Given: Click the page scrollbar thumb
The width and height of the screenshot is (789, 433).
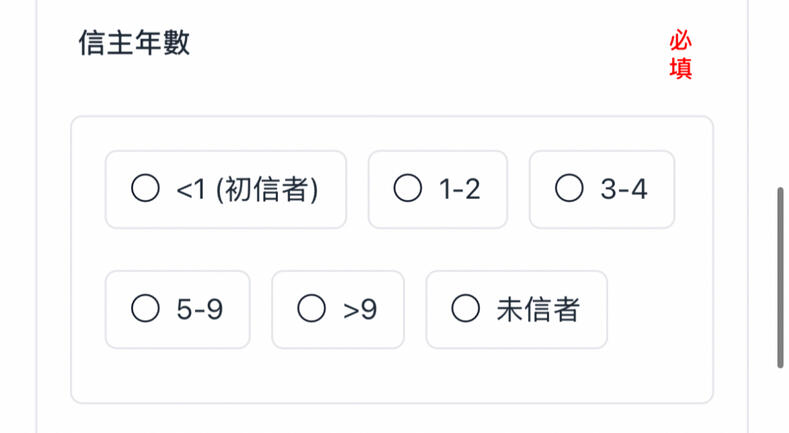Looking at the screenshot, I should (x=780, y=276).
